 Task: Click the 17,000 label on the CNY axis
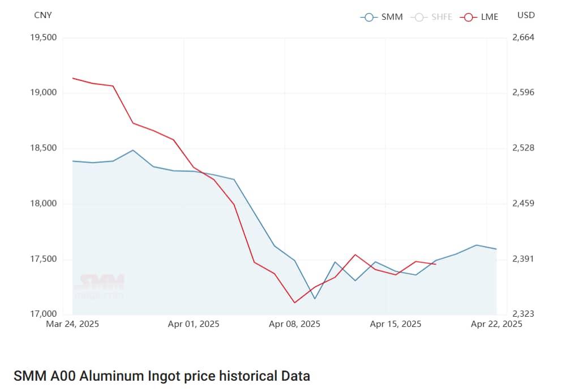click(x=43, y=315)
